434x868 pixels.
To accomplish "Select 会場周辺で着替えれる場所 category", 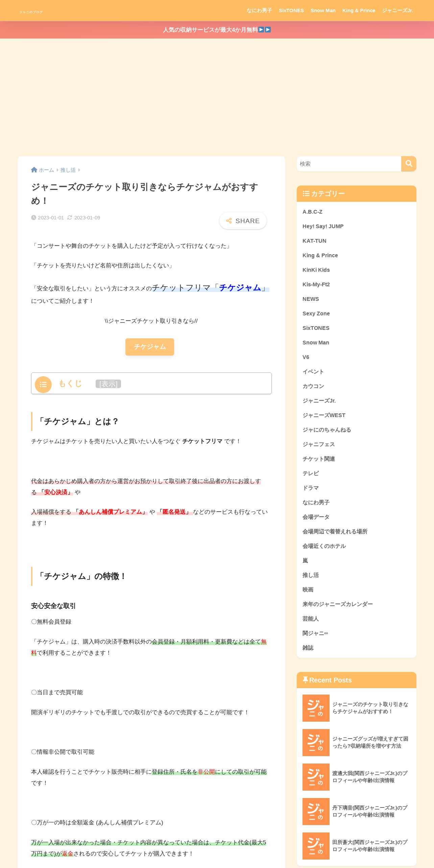I will click(335, 531).
